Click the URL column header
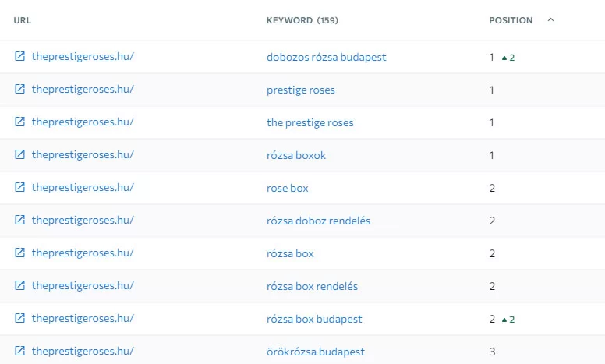Screen dimensions: 605x364 [x=23, y=20]
